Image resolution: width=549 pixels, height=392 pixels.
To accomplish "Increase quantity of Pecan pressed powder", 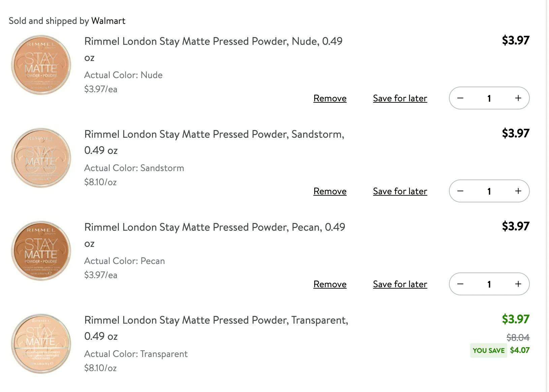I will coord(518,284).
